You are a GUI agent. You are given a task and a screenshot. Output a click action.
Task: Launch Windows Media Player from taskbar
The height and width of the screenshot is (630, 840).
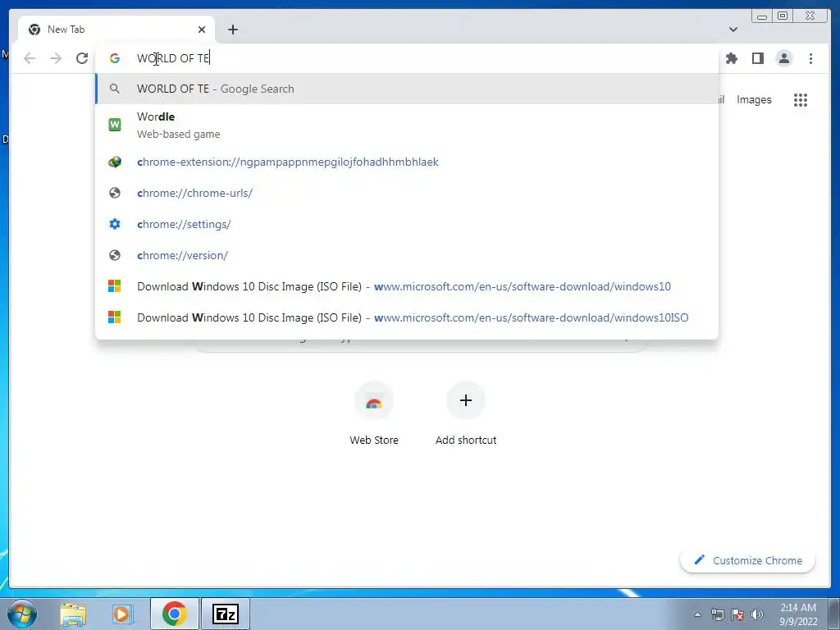pos(123,614)
